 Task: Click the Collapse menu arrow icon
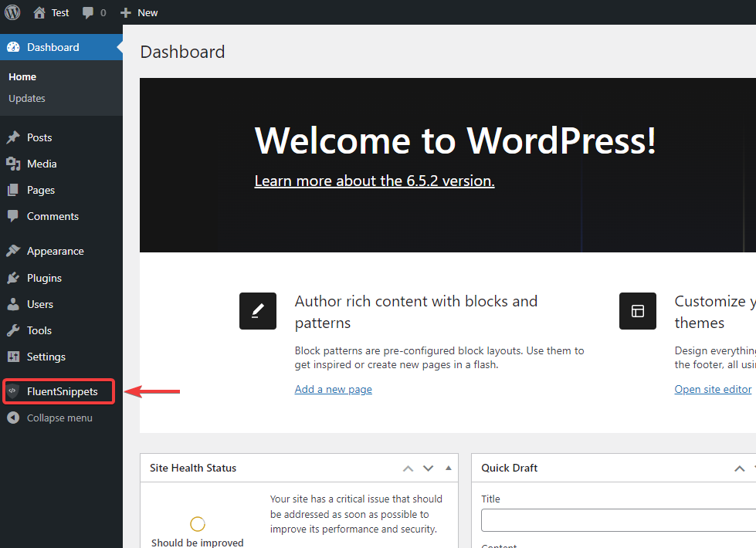[13, 418]
